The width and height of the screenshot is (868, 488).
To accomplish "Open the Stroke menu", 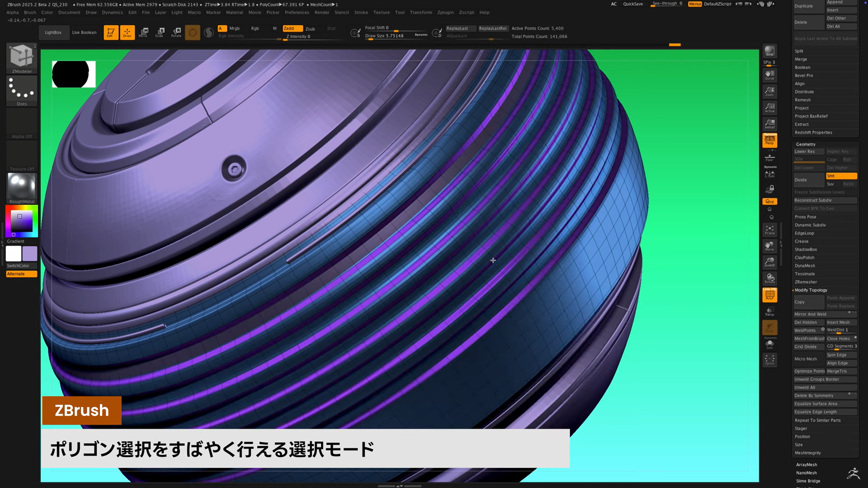I will pyautogui.click(x=361, y=12).
